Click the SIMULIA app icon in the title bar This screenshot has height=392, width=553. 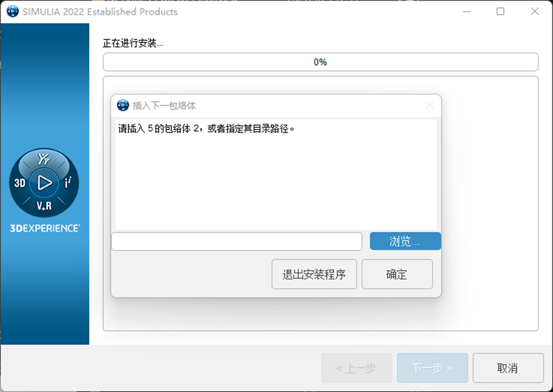(x=12, y=12)
